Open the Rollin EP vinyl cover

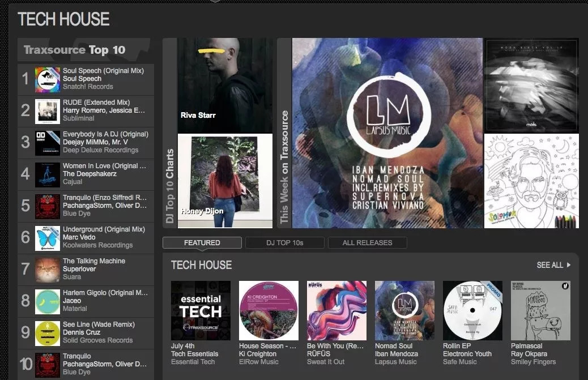coord(473,311)
